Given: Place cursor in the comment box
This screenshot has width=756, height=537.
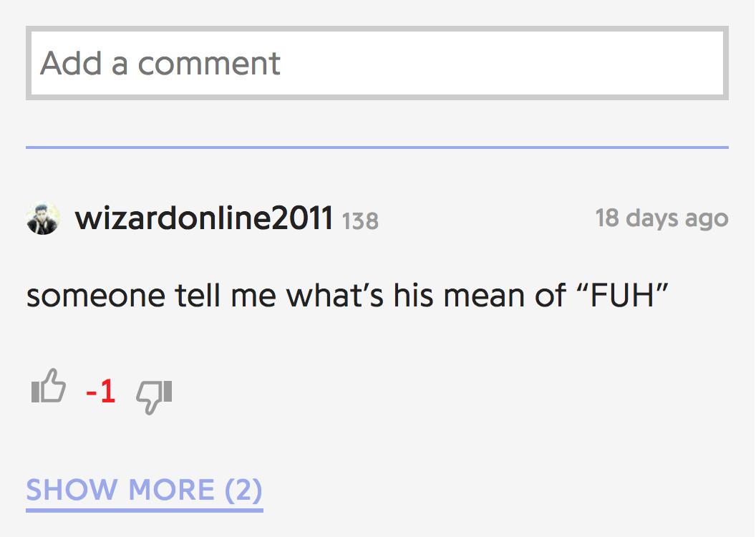Looking at the screenshot, I should (x=377, y=63).
